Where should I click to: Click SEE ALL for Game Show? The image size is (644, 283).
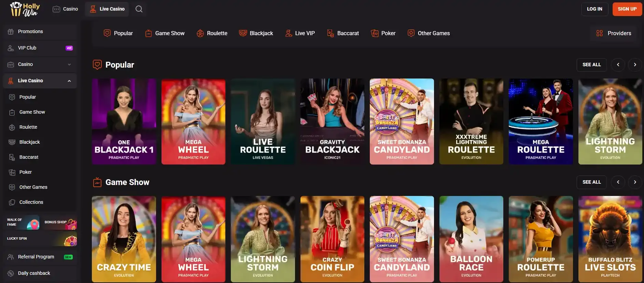[x=591, y=182]
